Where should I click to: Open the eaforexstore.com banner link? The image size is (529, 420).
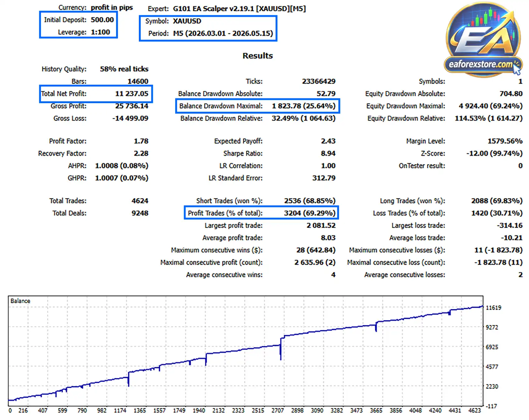pyautogui.click(x=483, y=64)
